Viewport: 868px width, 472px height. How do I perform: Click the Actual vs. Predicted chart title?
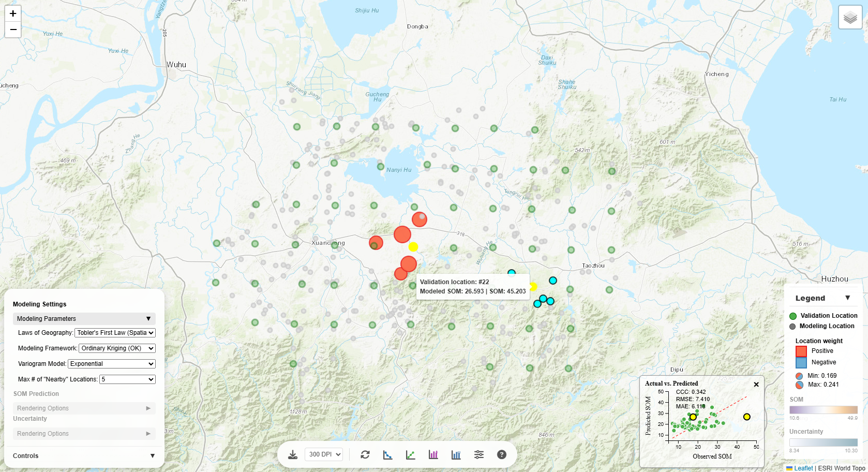click(x=671, y=384)
